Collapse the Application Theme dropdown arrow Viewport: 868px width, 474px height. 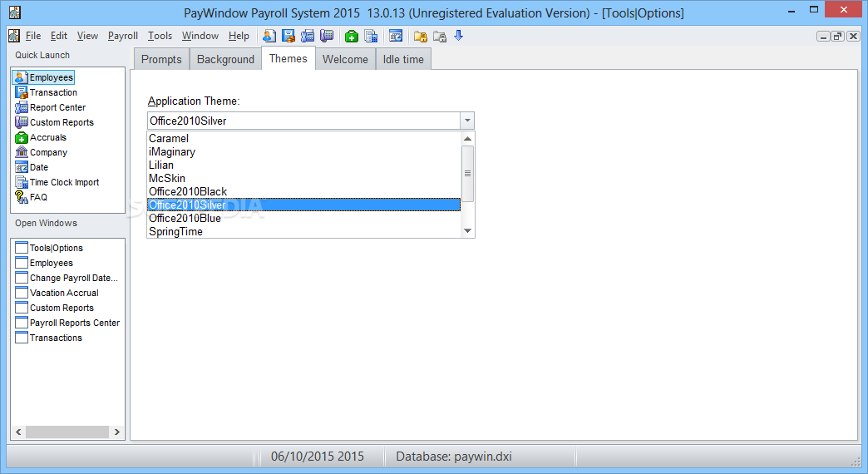(467, 121)
